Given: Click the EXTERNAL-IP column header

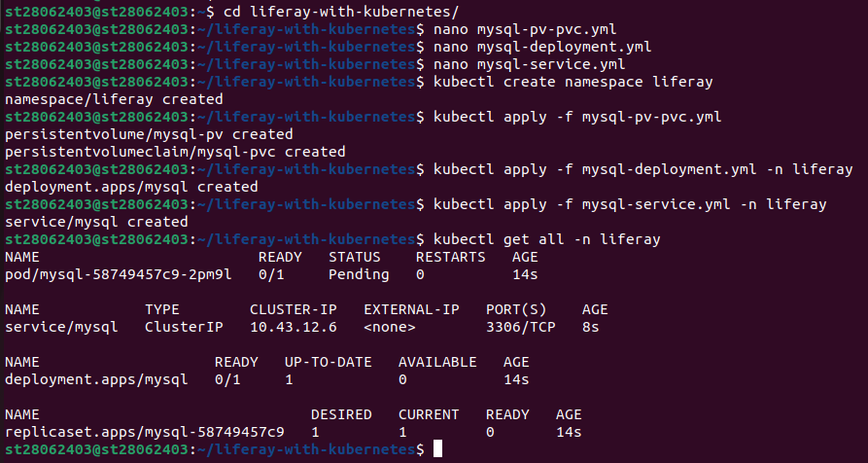Looking at the screenshot, I should [x=411, y=309].
